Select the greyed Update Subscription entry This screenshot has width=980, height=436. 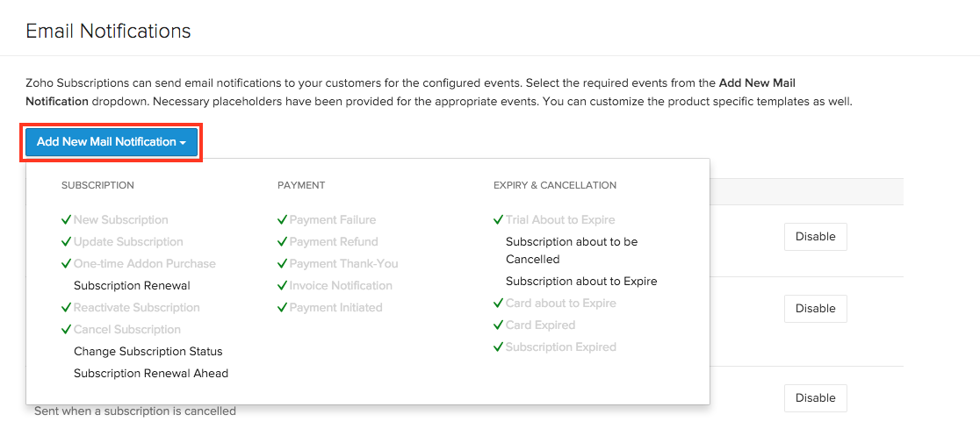[128, 242]
